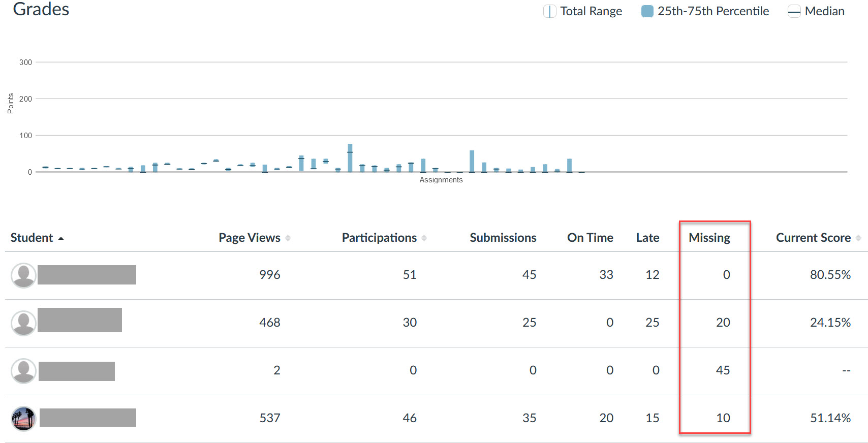Sort table by Student column header
This screenshot has height=443, width=868.
(x=32, y=238)
